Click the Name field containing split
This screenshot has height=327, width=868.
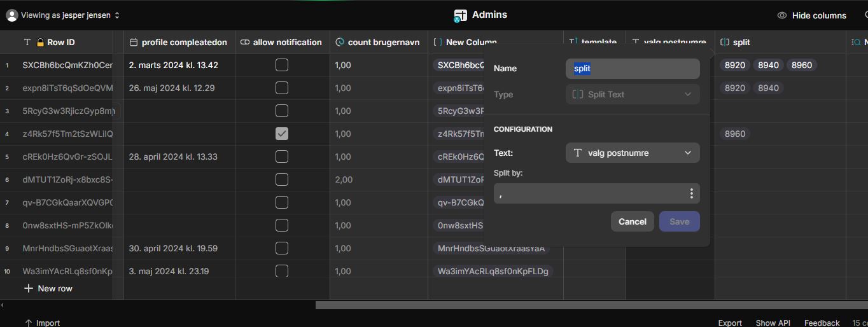click(633, 69)
